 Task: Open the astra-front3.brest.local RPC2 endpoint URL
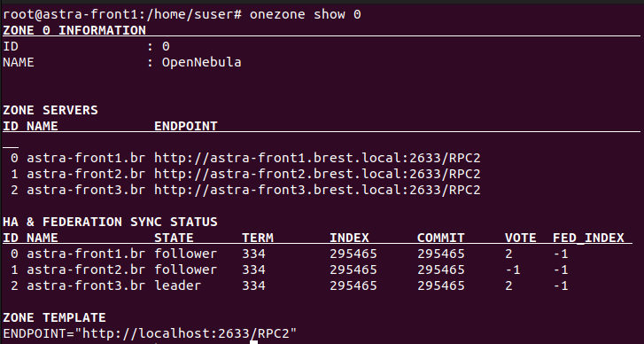[x=317, y=191]
